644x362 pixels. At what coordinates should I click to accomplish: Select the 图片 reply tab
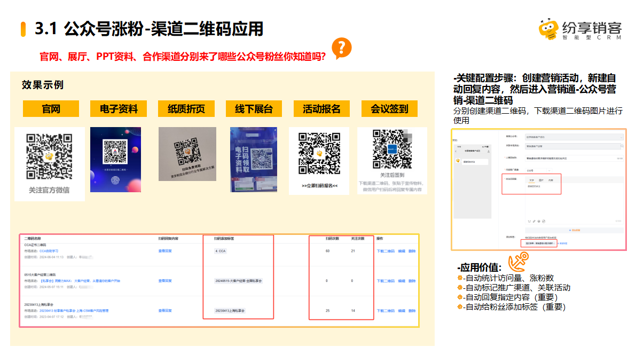click(541, 180)
